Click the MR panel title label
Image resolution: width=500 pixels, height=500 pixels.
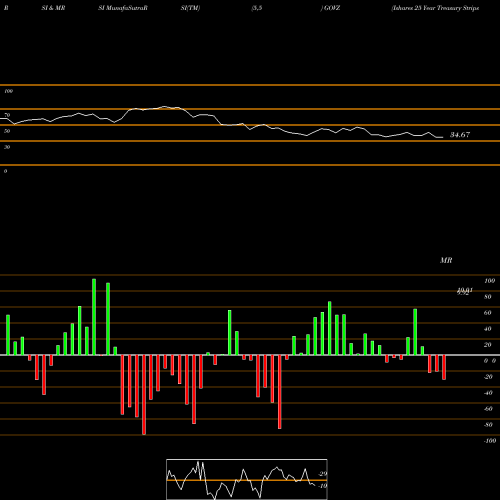tap(446, 260)
